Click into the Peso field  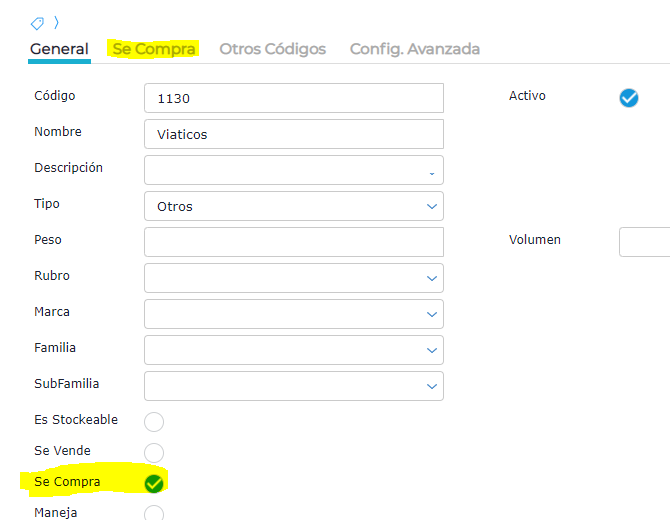point(294,242)
